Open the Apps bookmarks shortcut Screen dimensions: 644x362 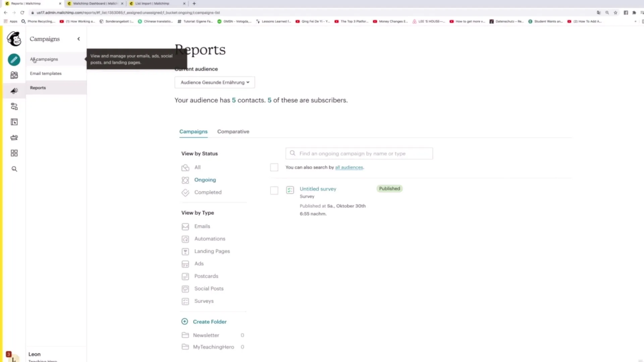point(11,21)
